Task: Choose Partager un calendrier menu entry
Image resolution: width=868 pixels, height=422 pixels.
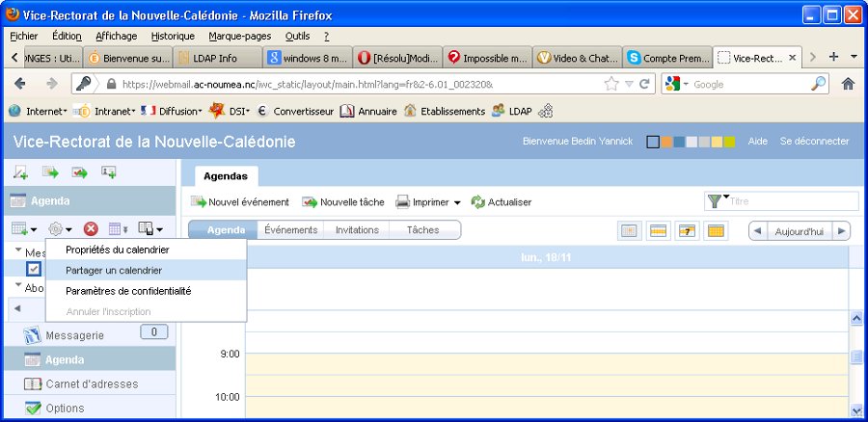Action: click(114, 270)
